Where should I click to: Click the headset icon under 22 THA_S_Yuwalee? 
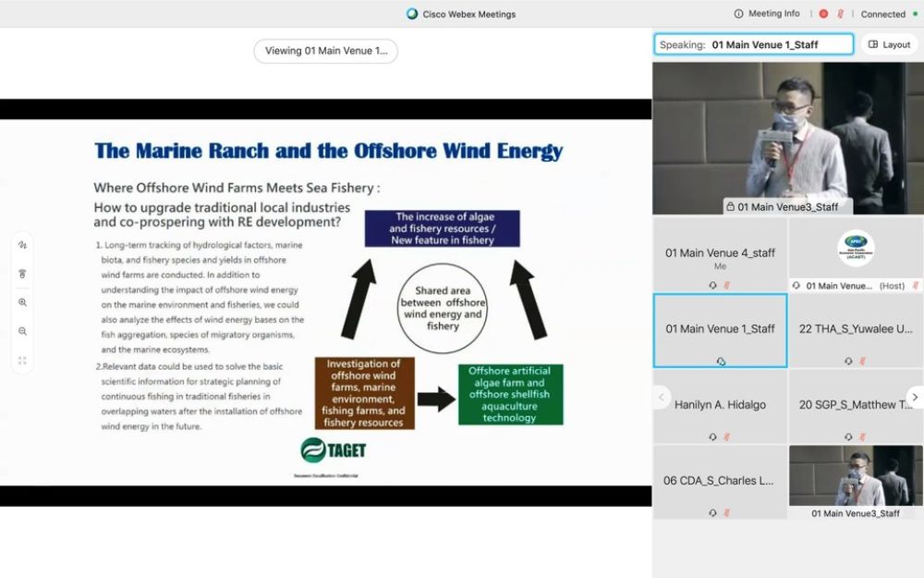(848, 361)
